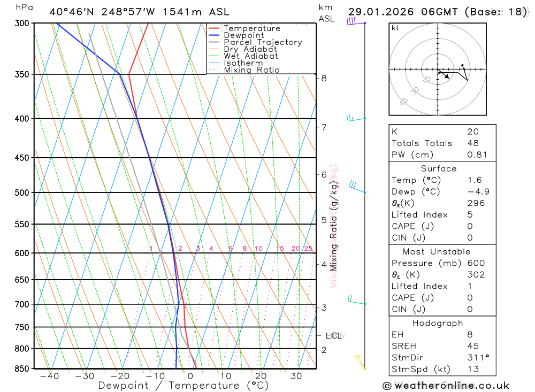The height and width of the screenshot is (392, 535).
Task: Click the hodograph kt unit label
Action: tap(395, 28)
